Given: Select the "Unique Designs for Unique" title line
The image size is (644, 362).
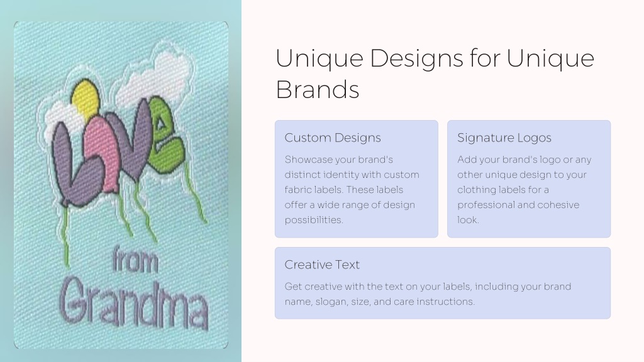Looking at the screenshot, I should [435, 58].
